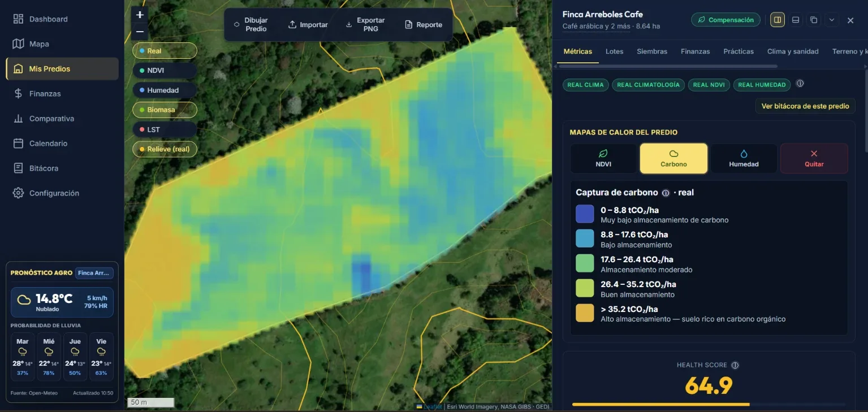Click the Dibujar Predio button
Viewport: 868px width, 412px height.
point(251,25)
